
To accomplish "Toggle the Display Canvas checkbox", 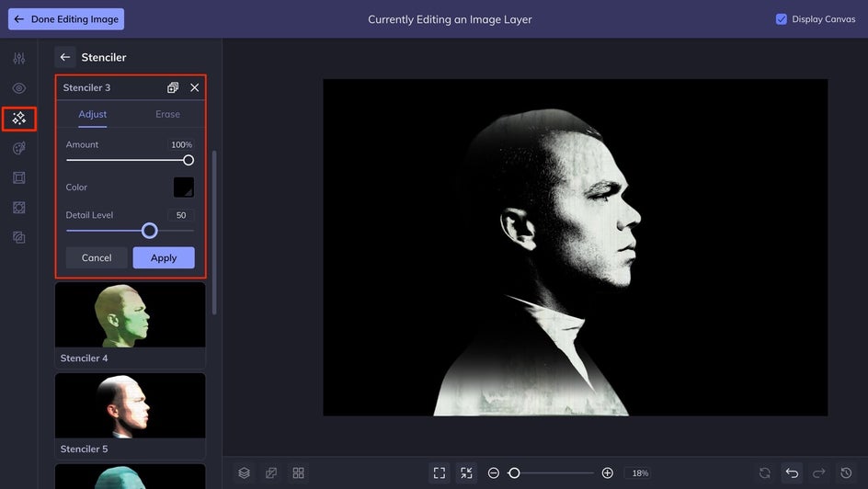I will [x=781, y=18].
